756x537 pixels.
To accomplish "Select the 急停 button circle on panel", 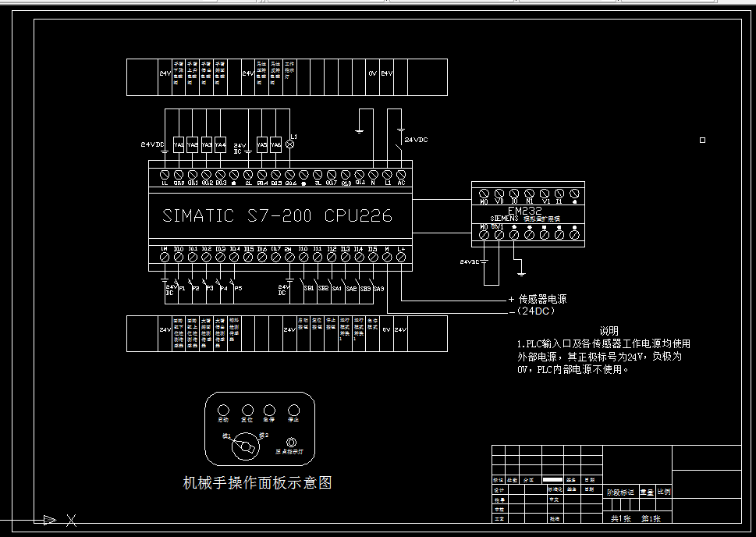I will [269, 410].
